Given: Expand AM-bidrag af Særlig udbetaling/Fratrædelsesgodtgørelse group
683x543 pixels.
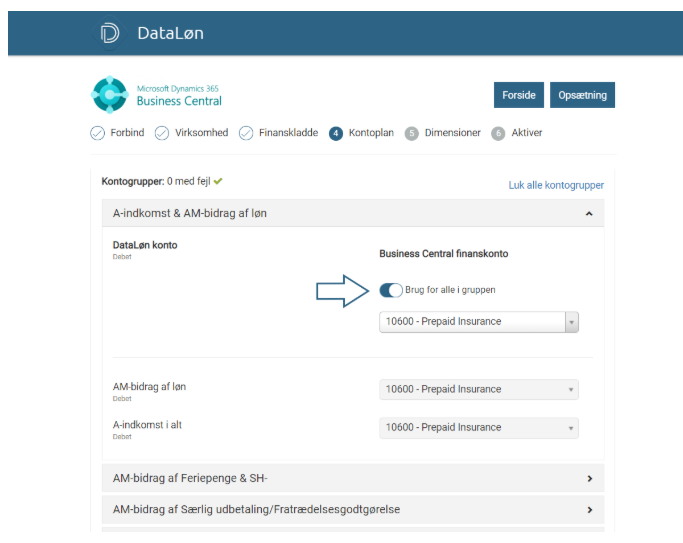Looking at the screenshot, I should click(x=589, y=510).
